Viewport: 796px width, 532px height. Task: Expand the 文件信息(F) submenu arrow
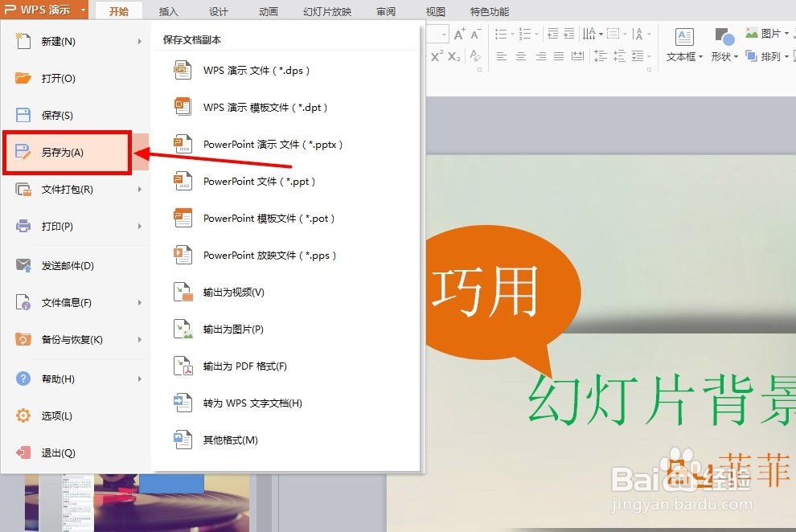140,302
